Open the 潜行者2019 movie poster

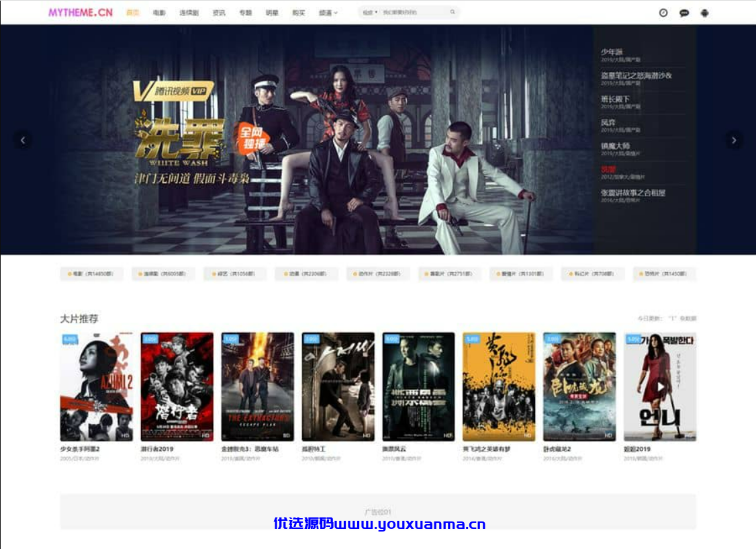[177, 386]
